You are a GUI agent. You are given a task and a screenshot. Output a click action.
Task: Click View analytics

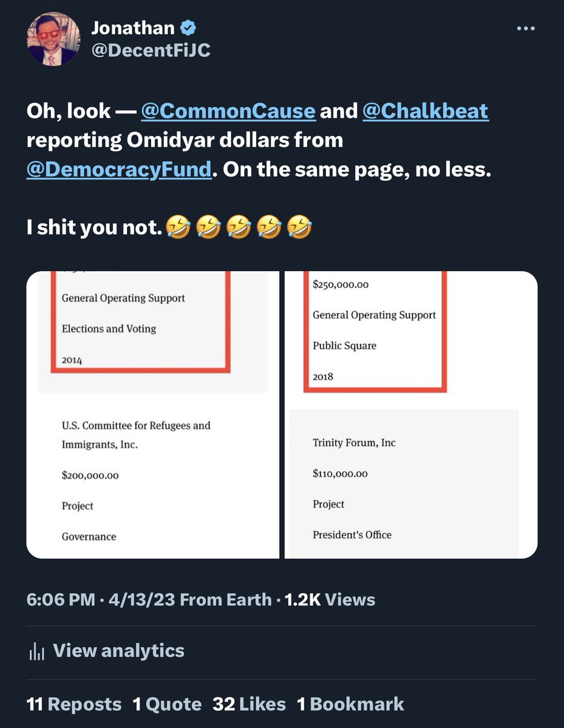(x=118, y=651)
